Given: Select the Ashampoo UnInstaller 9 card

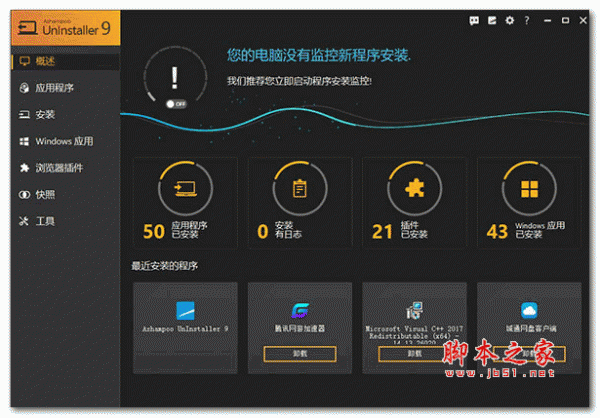Looking at the screenshot, I should (x=185, y=328).
